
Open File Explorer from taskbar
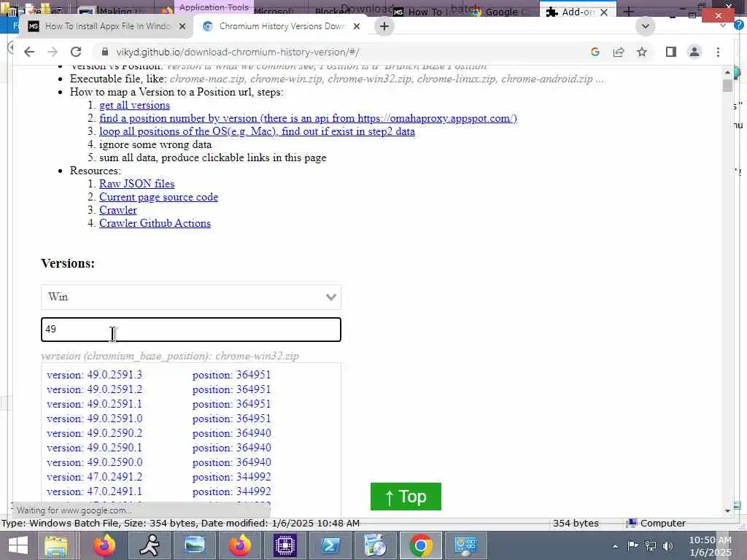tap(56, 545)
